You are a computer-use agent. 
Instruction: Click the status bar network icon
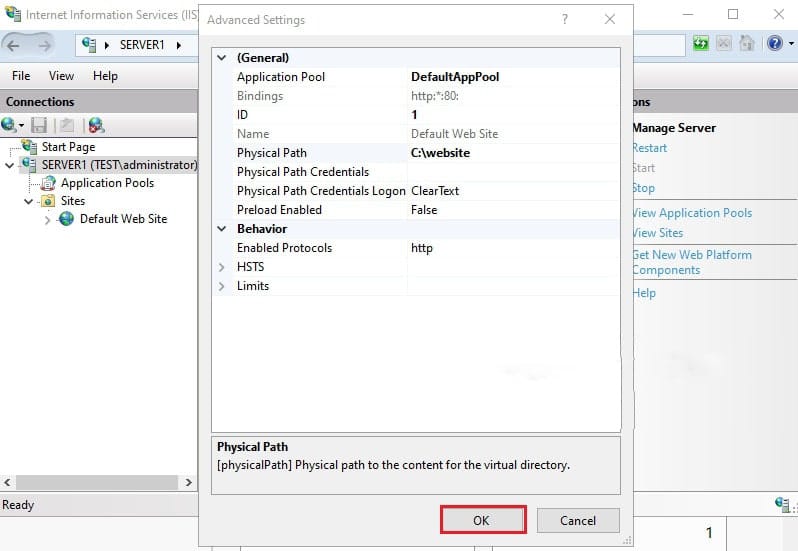tap(782, 504)
